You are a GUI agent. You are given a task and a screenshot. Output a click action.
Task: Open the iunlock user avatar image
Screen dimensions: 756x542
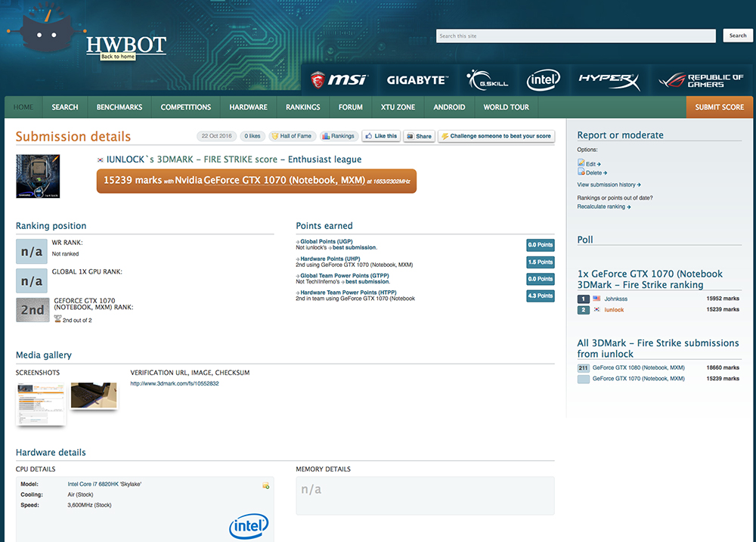pyautogui.click(x=38, y=176)
